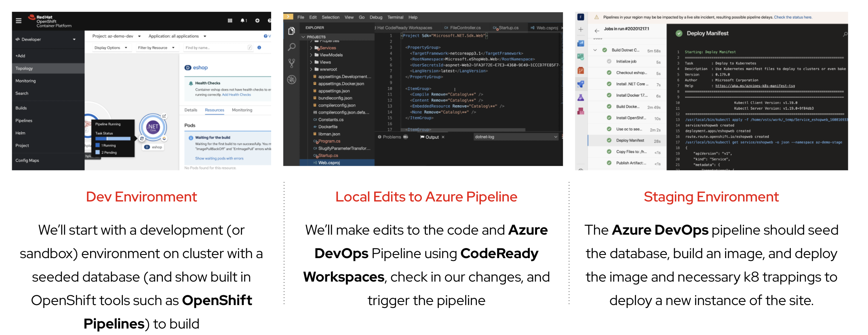Click the Check the status here link
The image size is (868, 335).
(x=793, y=17)
